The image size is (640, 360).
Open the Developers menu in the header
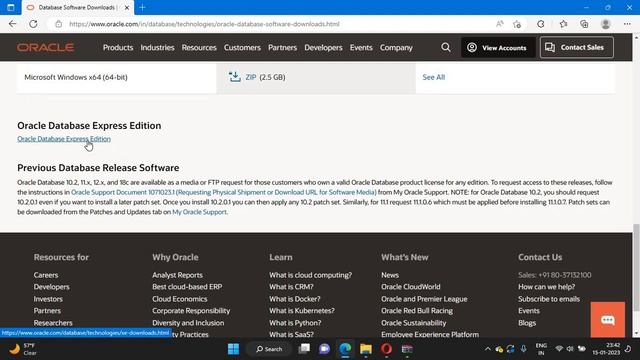click(x=323, y=47)
